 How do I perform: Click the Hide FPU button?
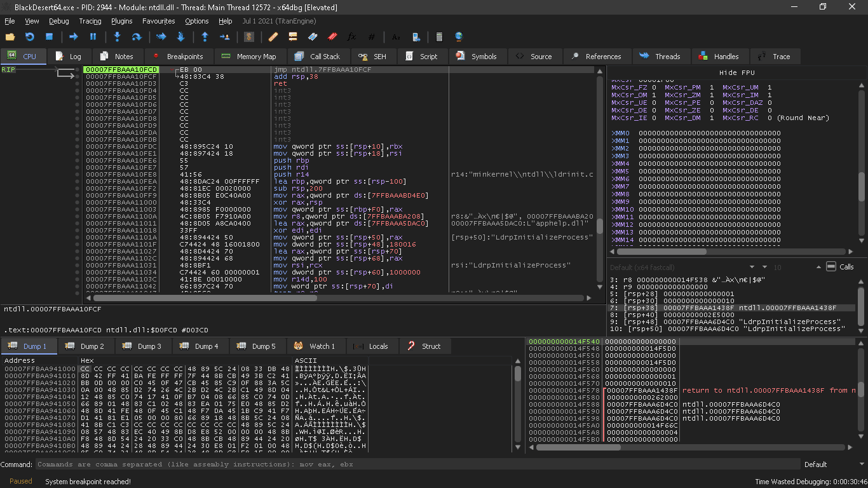736,72
